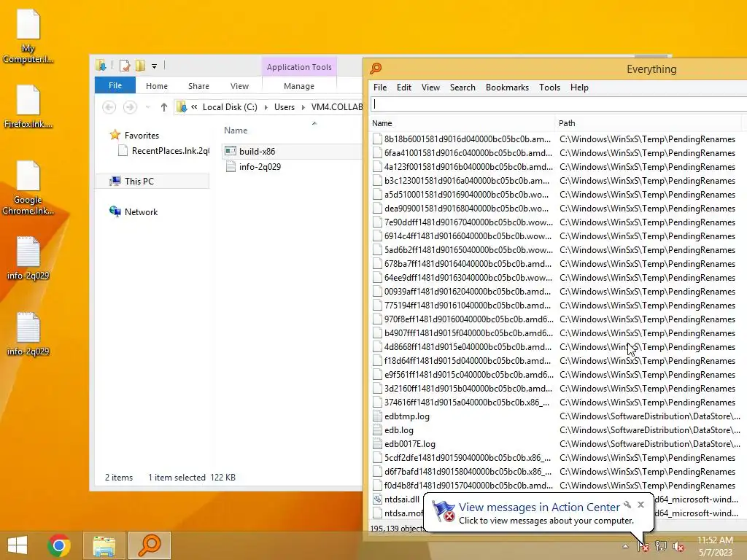
Task: Open the recent locations dropdown arrow
Action: pyautogui.click(x=148, y=107)
